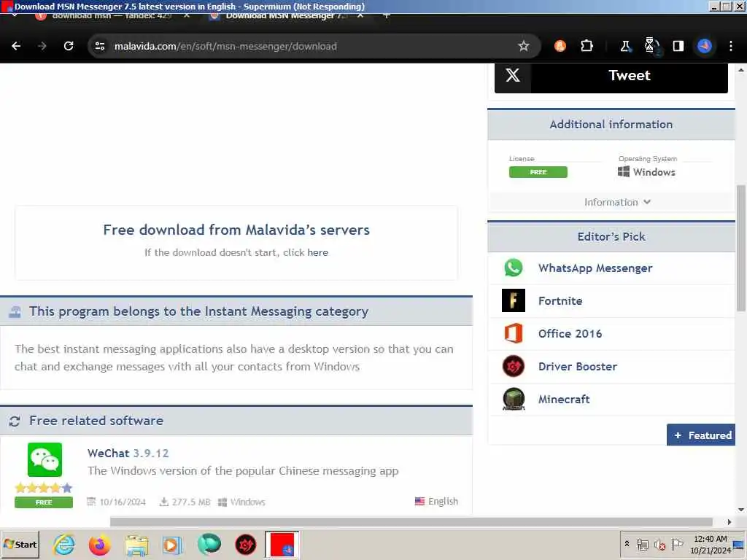Expand the Information section
This screenshot has width=747, height=560.
[x=617, y=203]
